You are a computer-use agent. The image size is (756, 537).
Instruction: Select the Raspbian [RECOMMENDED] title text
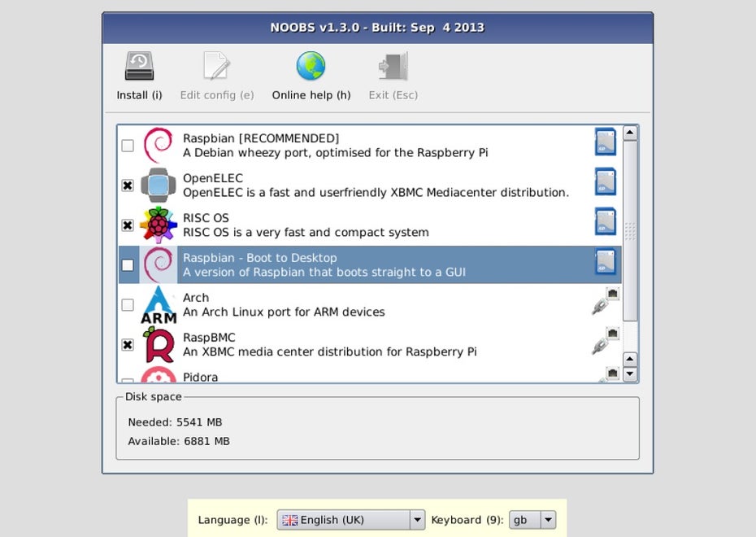click(261, 138)
